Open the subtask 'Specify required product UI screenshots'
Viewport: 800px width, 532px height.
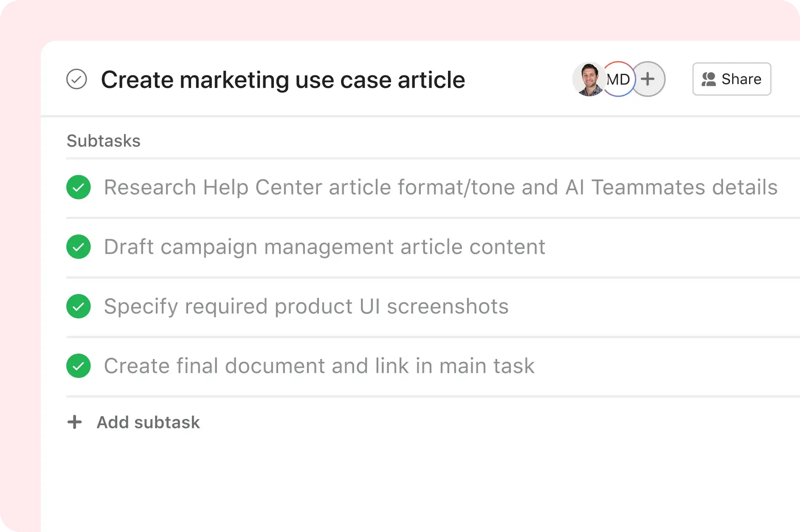point(307,306)
